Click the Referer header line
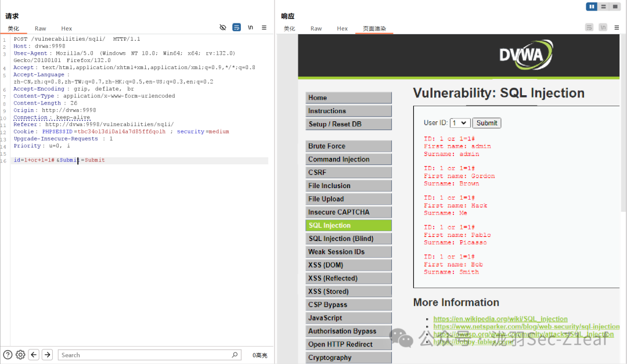Screen dimensions: 627x364 (93, 124)
